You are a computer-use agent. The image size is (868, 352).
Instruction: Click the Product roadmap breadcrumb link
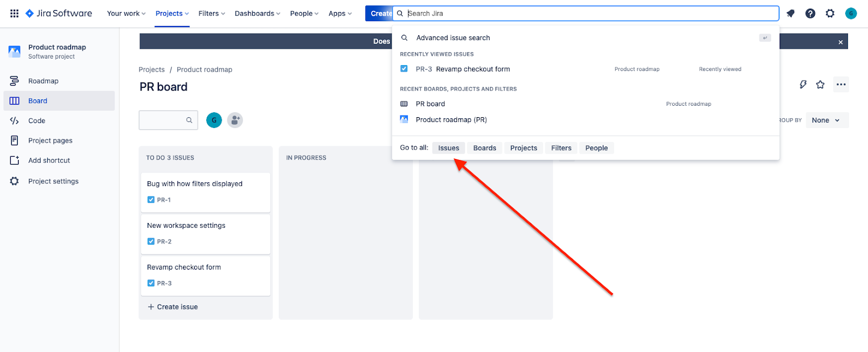205,69
